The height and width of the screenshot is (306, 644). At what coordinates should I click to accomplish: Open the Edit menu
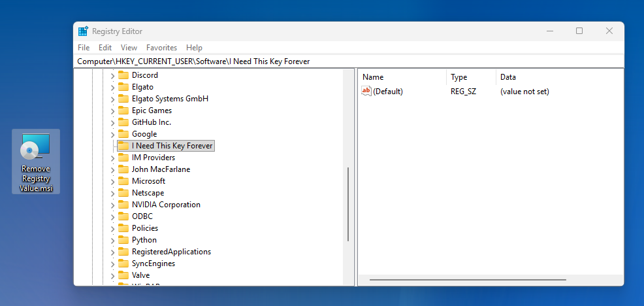pos(105,48)
